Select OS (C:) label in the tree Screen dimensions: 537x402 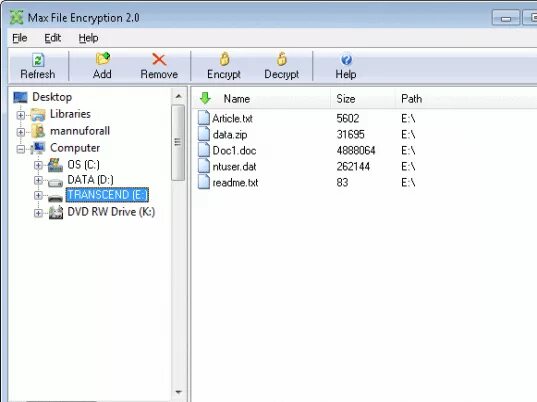84,164
